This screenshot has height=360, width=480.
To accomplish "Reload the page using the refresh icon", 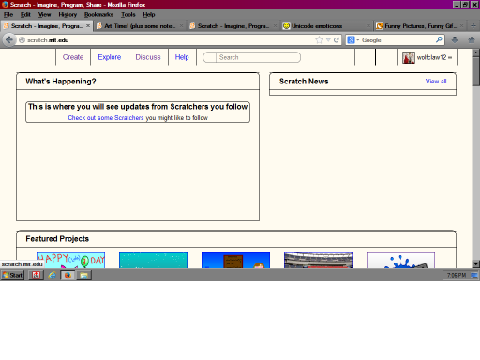I will point(336,40).
